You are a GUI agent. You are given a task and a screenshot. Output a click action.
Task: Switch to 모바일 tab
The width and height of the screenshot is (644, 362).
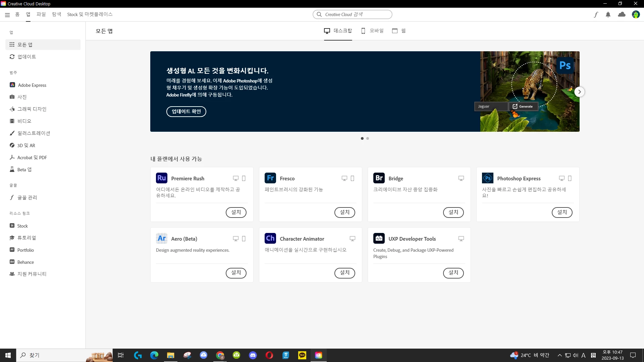372,31
